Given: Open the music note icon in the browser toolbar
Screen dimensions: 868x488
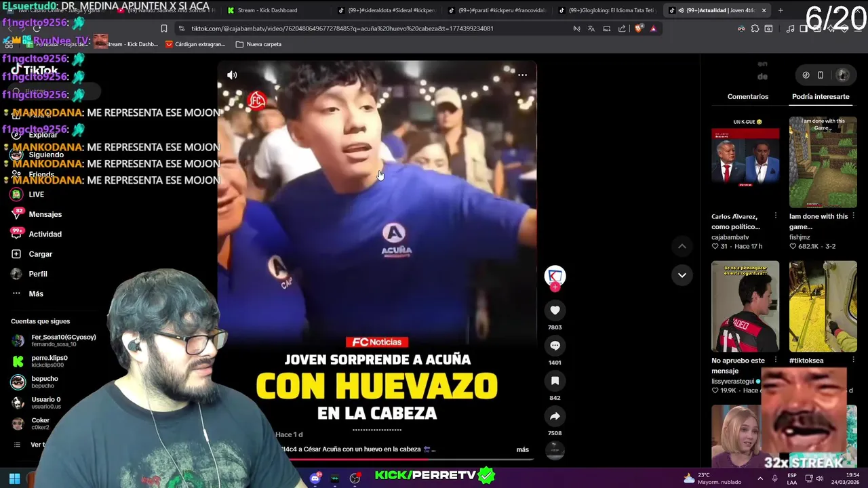Looking at the screenshot, I should click(x=790, y=28).
